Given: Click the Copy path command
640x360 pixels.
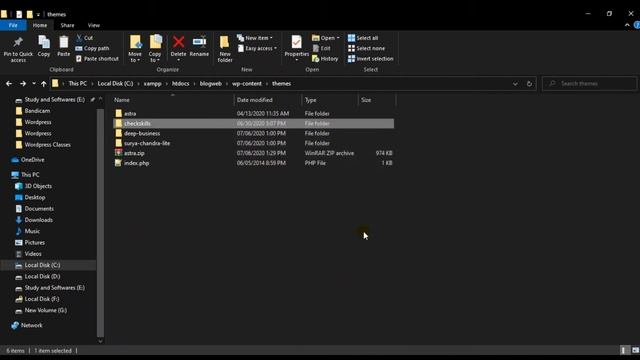Looking at the screenshot, I should (x=92, y=48).
